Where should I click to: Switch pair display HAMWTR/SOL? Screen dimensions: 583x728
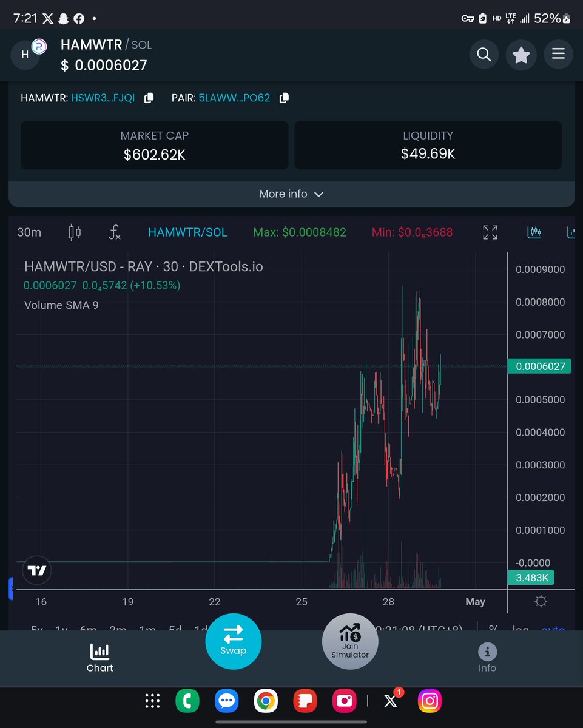pyautogui.click(x=187, y=232)
